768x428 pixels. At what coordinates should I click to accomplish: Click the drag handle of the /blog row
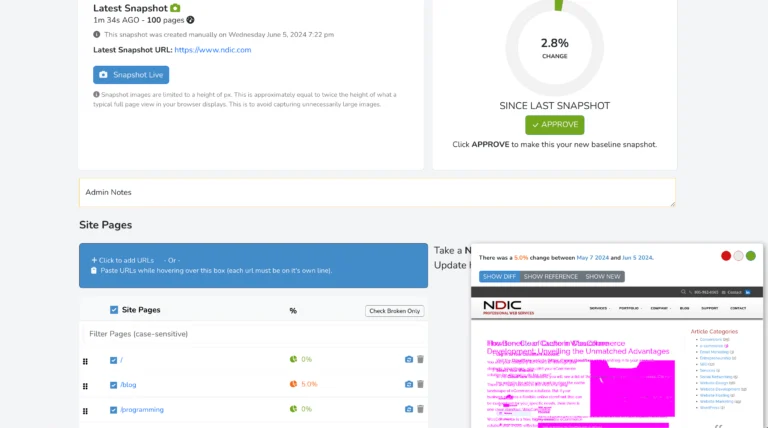pos(85,386)
